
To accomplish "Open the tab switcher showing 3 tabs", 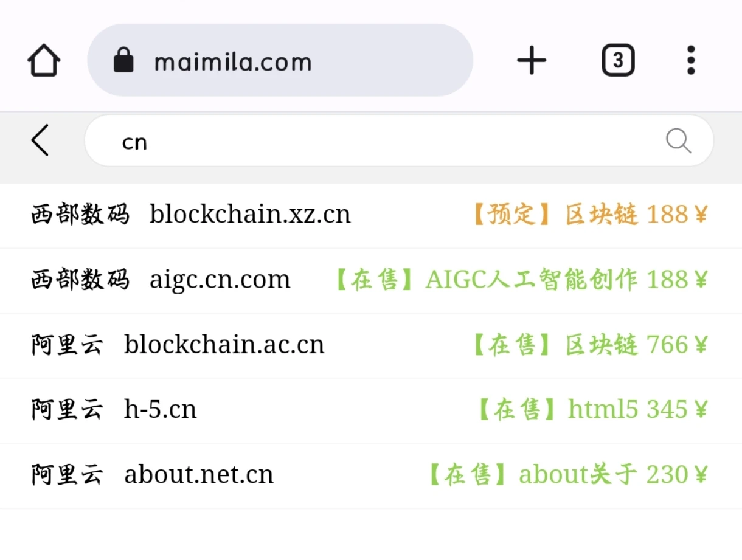I will point(618,61).
